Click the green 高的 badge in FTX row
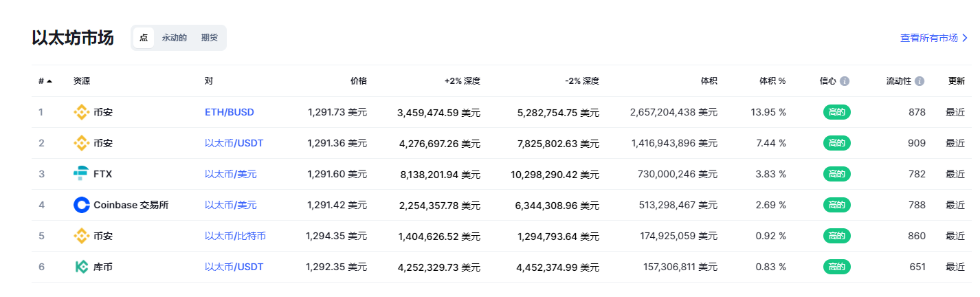 [x=836, y=174]
